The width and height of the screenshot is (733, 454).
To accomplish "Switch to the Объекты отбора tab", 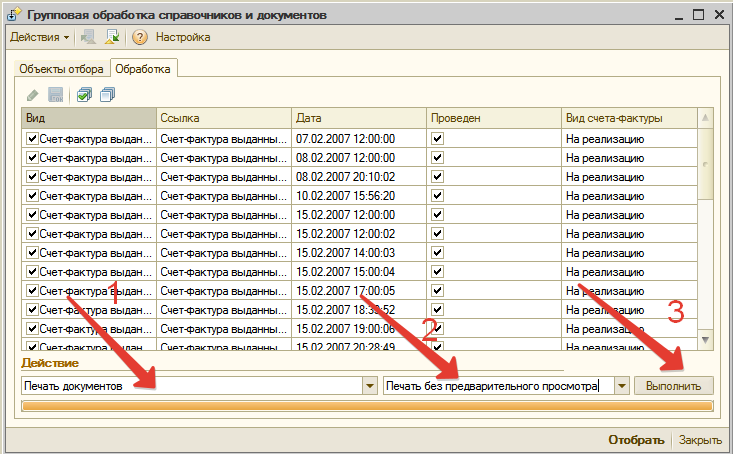I will point(59,69).
